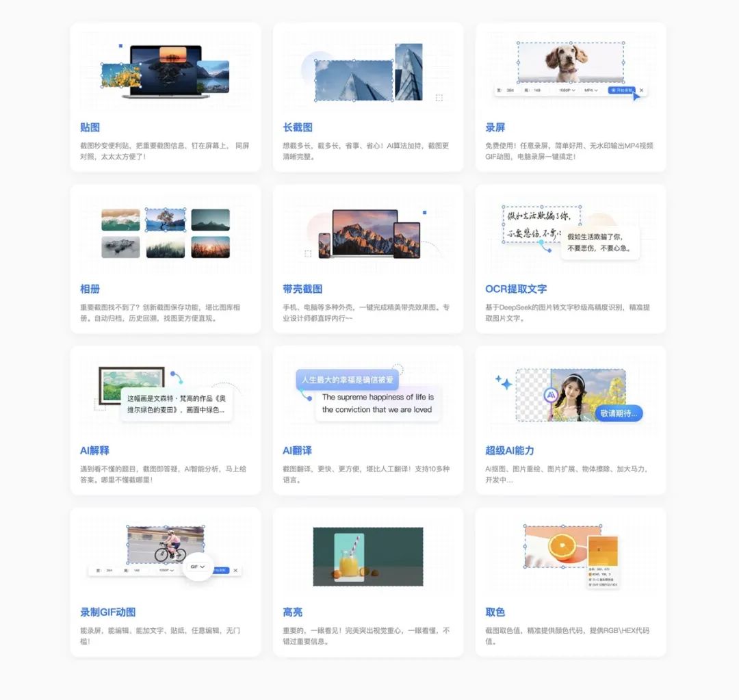Click the AI cutout icon on the girl photo

[551, 396]
